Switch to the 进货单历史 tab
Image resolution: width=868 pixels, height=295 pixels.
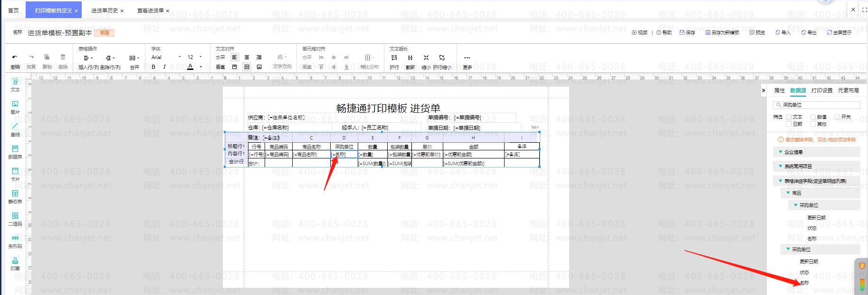pos(105,10)
